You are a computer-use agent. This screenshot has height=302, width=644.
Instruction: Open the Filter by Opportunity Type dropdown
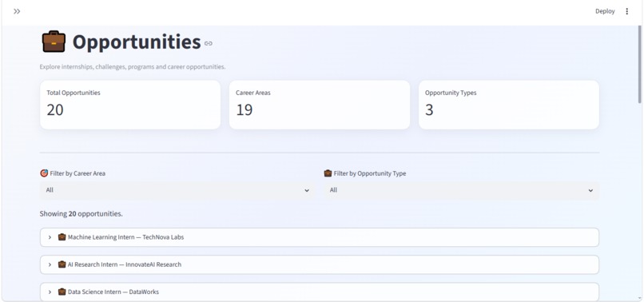pos(461,190)
